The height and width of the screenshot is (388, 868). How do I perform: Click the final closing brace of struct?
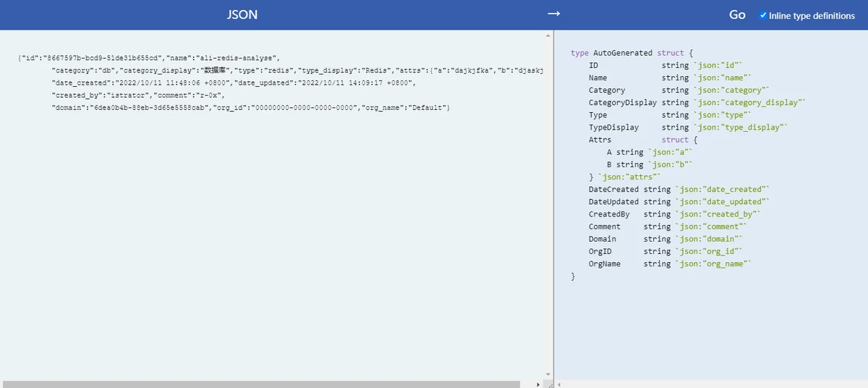[x=573, y=276]
